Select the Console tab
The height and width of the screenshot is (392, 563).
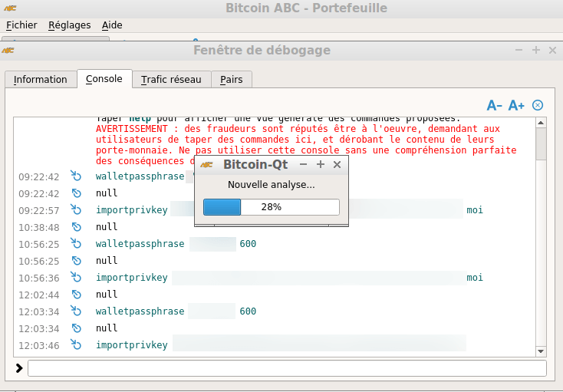104,78
